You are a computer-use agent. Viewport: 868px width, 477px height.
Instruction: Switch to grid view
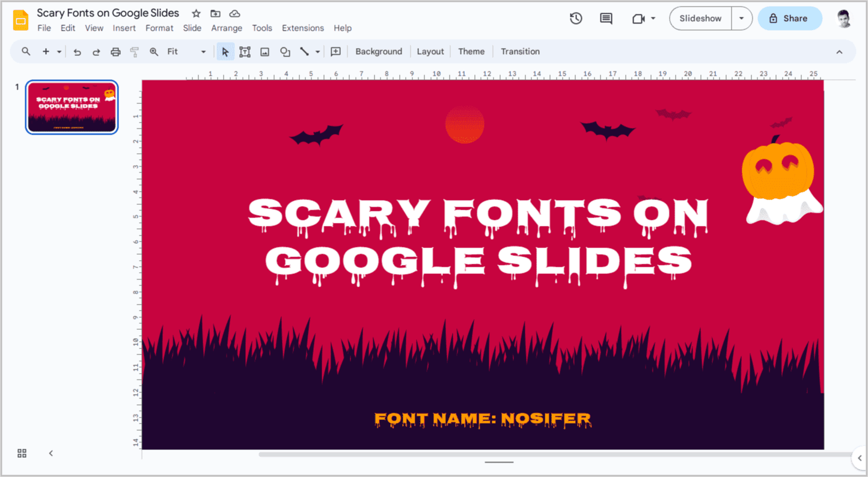(x=22, y=453)
